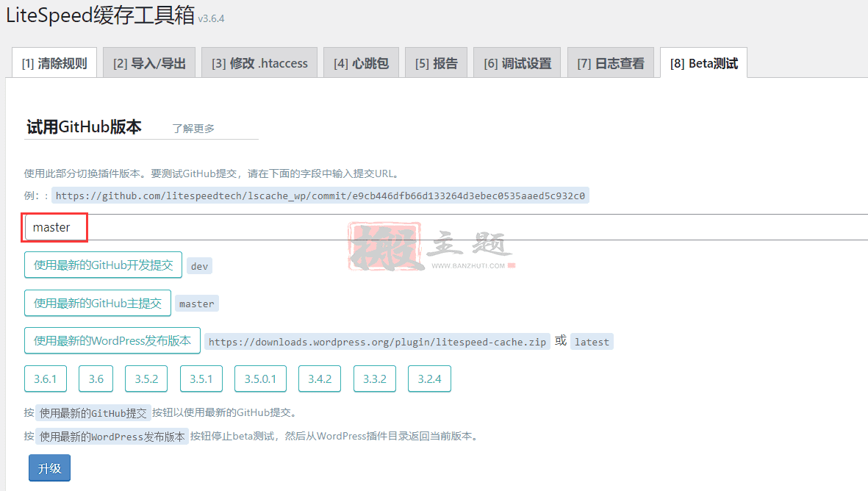
Task: Click the LiteSpeed缓存工具箱 page title
Action: click(x=100, y=15)
